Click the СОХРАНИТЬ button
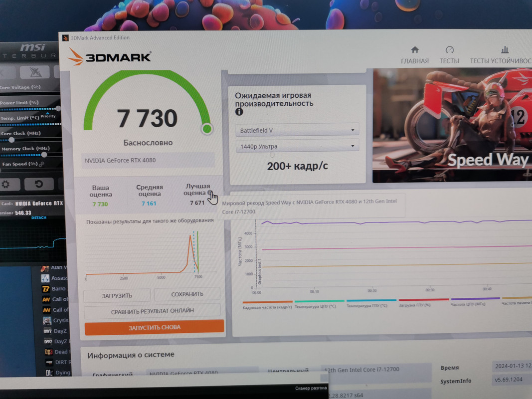Viewport: 532px width, 399px height. tap(187, 294)
